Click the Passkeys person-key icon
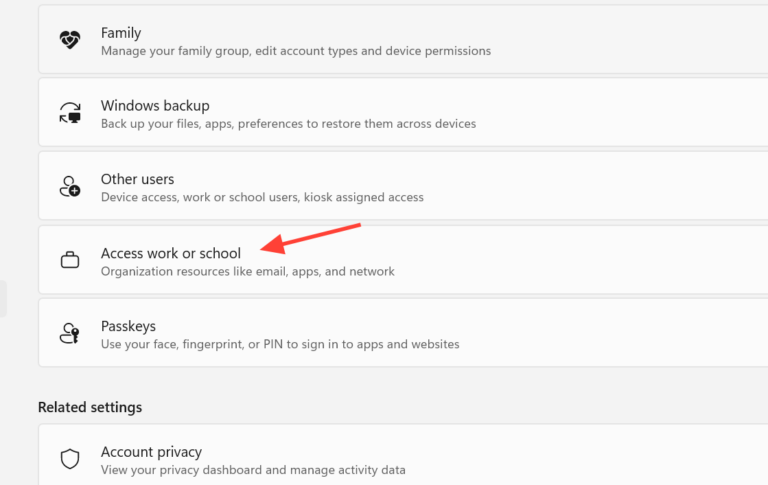Viewport: 768px width, 485px height. pyautogui.click(x=70, y=333)
